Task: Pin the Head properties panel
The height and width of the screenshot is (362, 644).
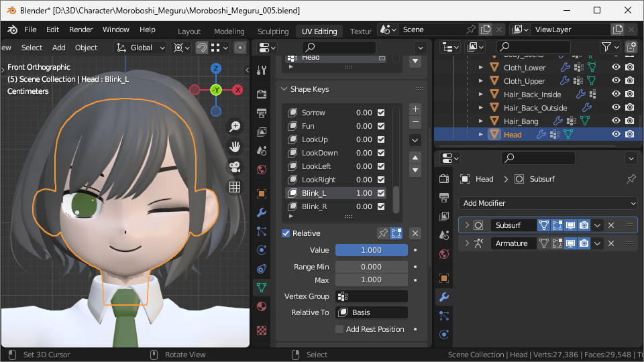Action: tap(631, 179)
